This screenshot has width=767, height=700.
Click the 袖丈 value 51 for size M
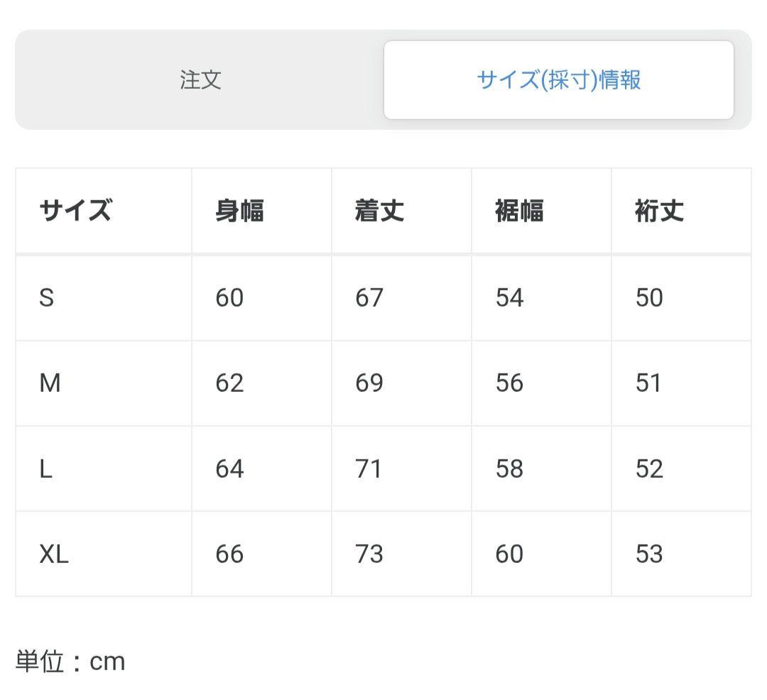[x=648, y=383]
